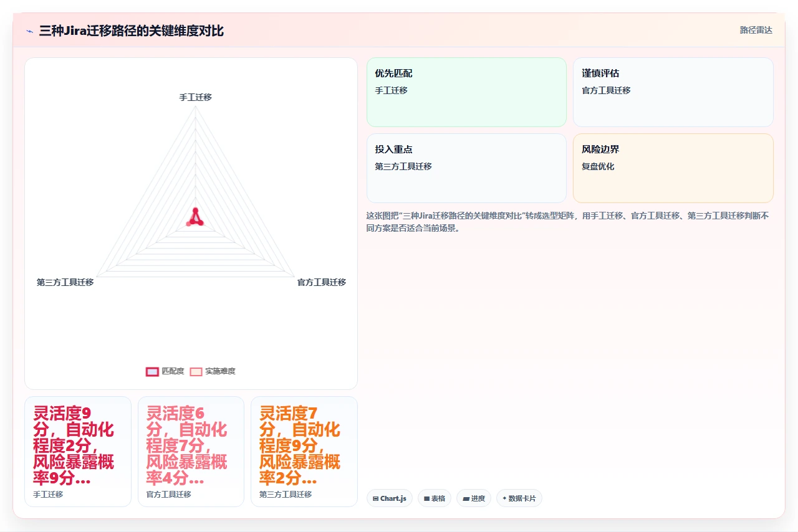The image size is (798, 532).
Task: Click the 官方工具迁移 text in 谨慎评估 card
Action: pyautogui.click(x=606, y=90)
